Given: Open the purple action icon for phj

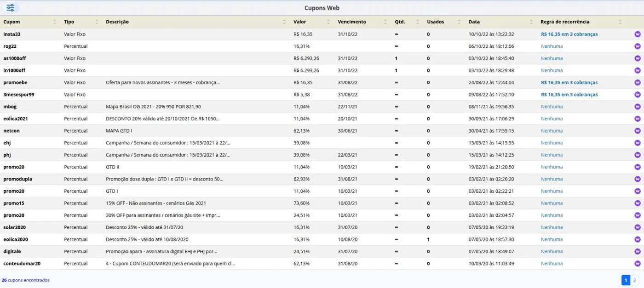Looking at the screenshot, I should 638,155.
